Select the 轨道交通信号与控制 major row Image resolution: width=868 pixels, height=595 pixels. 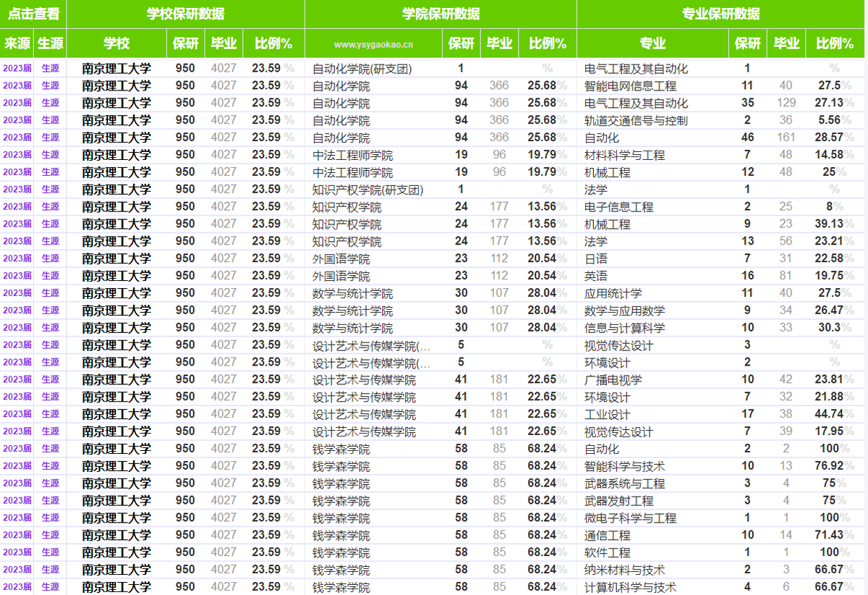(636, 121)
